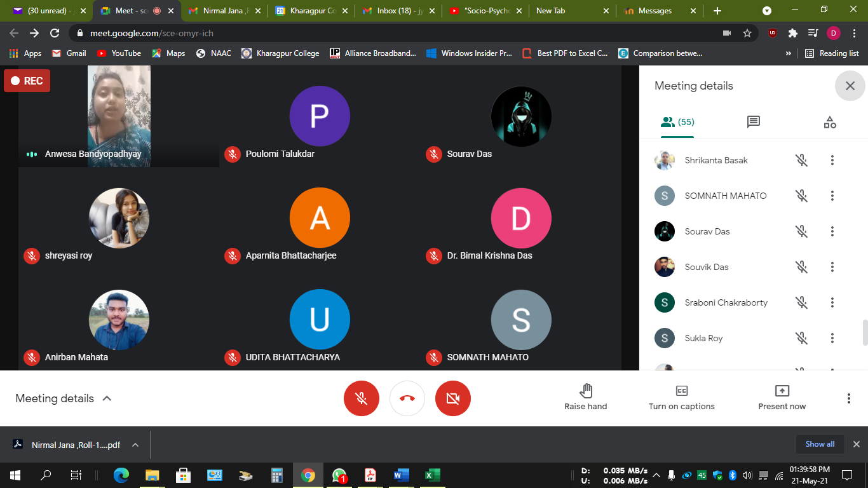Open the Chrome extensions puzzle icon

(793, 33)
